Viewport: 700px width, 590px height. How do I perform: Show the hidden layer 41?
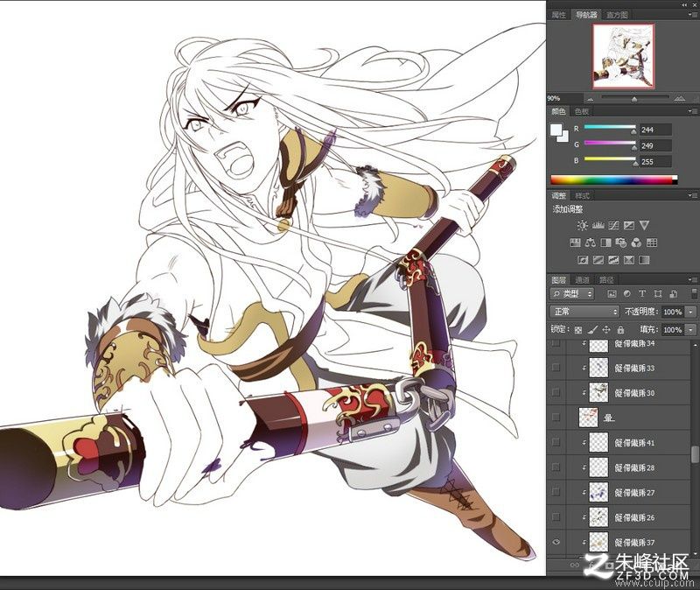pos(556,442)
